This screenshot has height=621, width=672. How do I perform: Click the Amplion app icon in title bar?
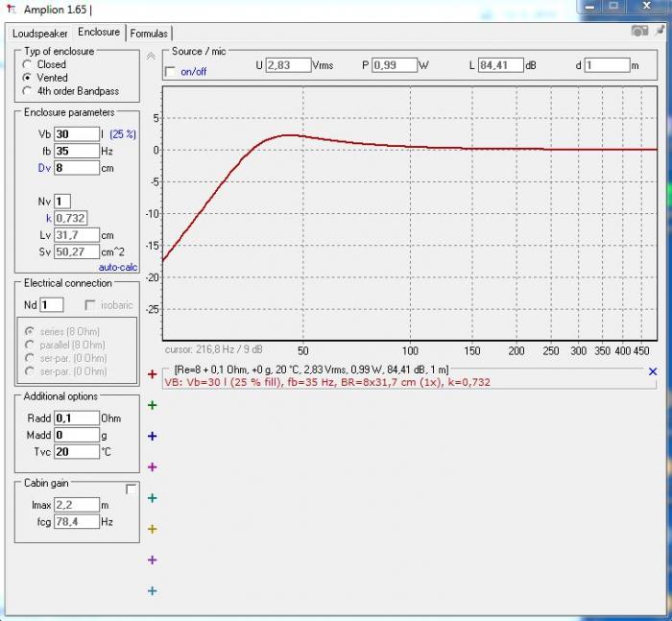click(12, 10)
